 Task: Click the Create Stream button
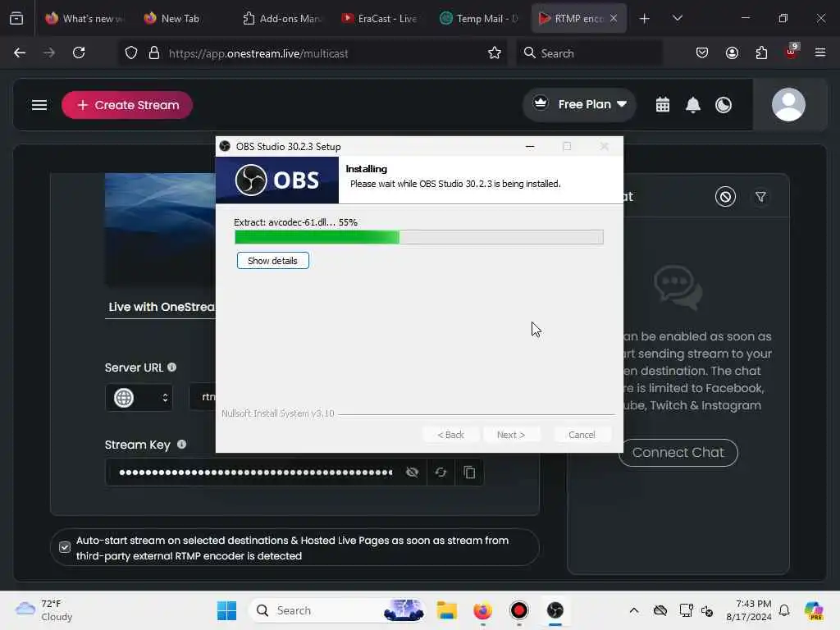(127, 105)
